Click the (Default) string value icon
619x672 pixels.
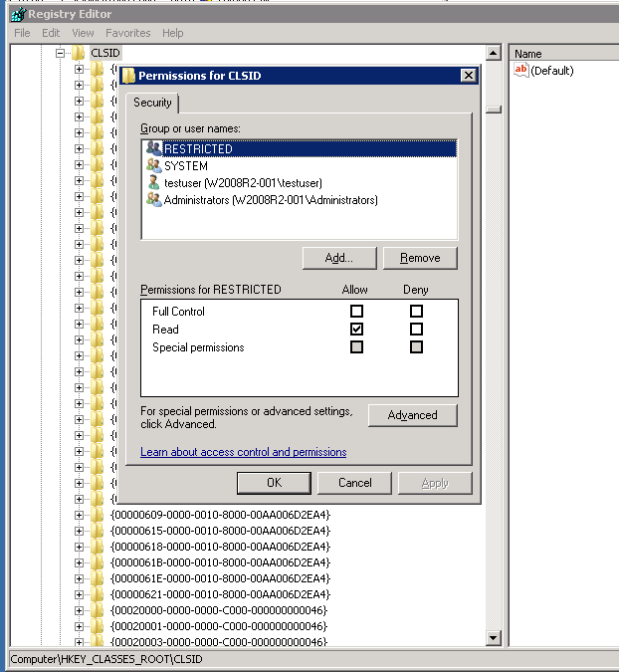(x=521, y=71)
